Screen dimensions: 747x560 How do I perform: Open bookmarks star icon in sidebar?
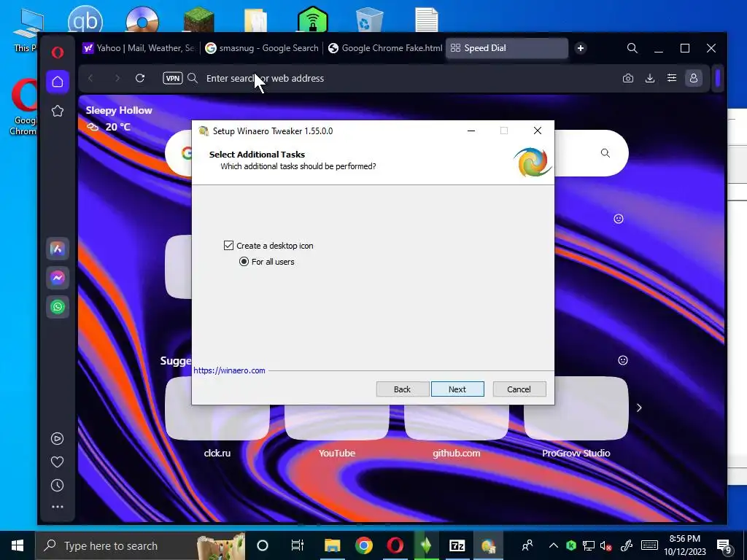click(58, 111)
